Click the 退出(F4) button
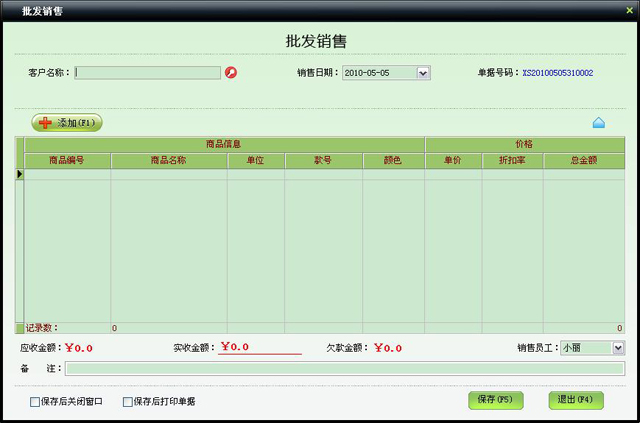The image size is (640, 423). click(576, 400)
